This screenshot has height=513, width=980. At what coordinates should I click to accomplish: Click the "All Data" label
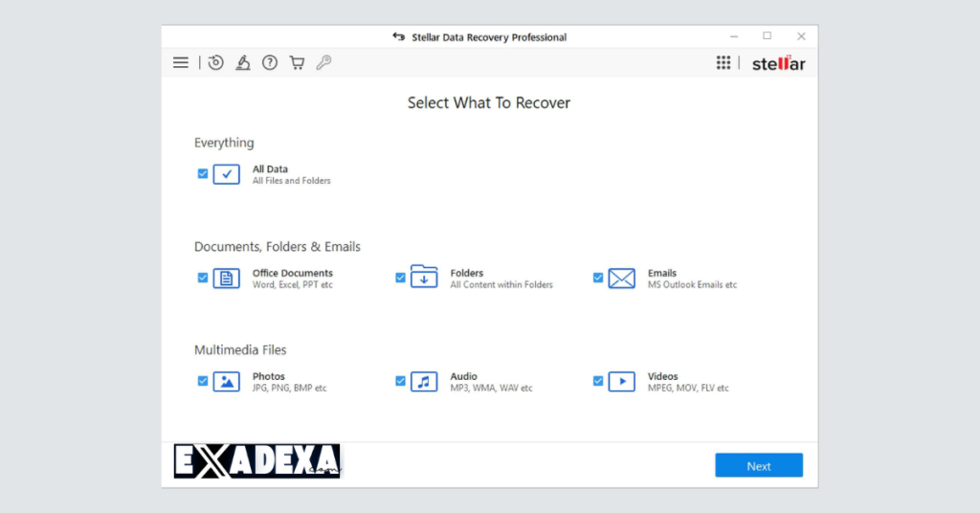pos(270,169)
